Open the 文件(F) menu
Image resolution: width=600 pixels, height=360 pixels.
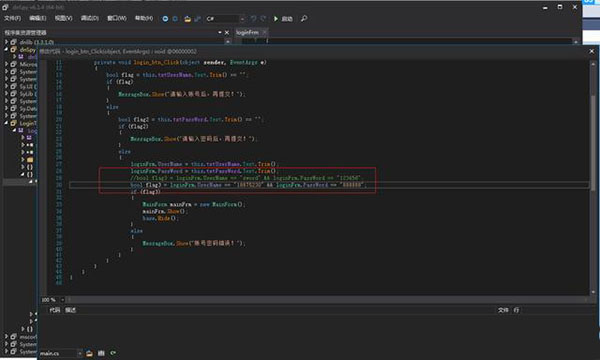tap(13, 18)
